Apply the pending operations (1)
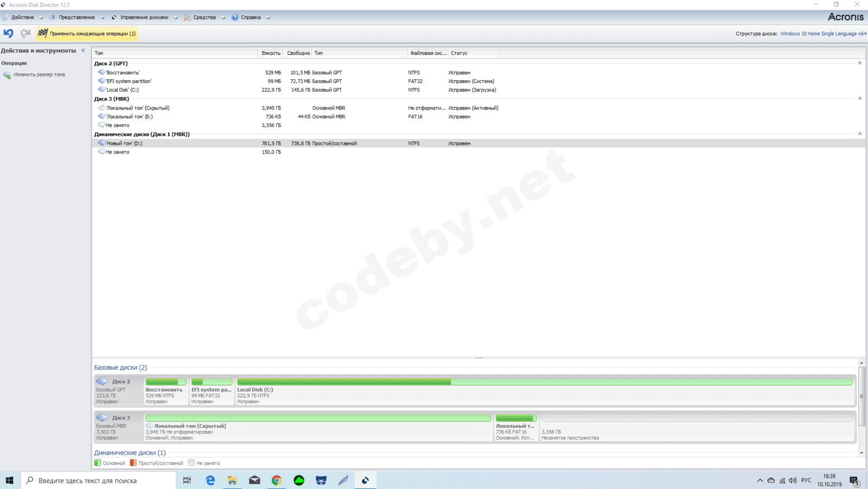 coord(87,34)
